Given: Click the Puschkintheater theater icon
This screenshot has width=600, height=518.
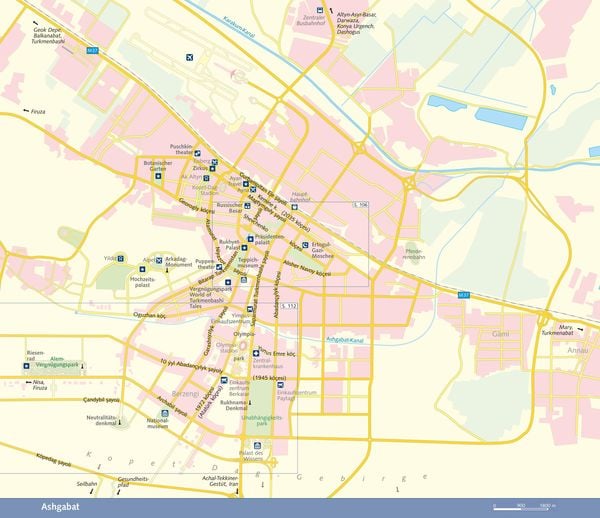Looking at the screenshot, I should (197, 153).
